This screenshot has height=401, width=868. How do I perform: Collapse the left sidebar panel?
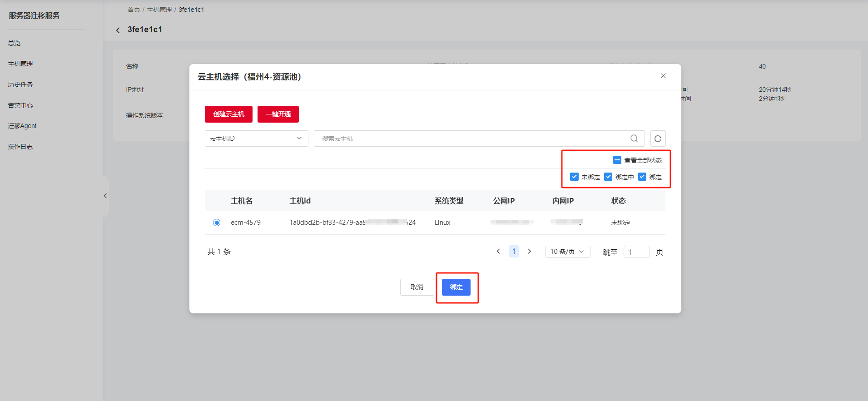click(105, 196)
